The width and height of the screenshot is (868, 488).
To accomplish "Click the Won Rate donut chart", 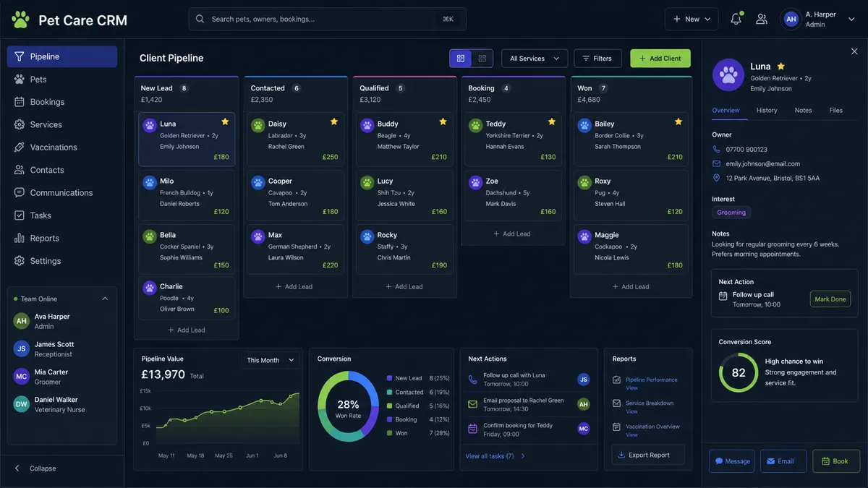I will coord(348,406).
